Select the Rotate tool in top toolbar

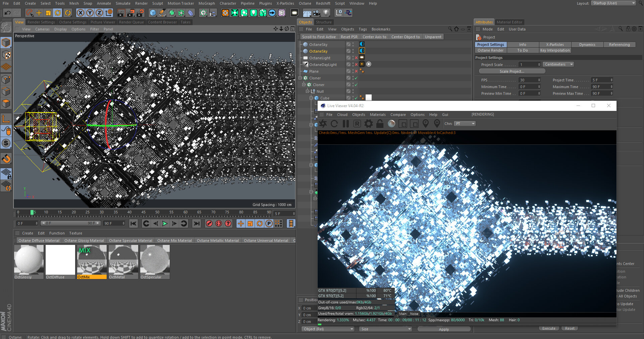[58, 13]
